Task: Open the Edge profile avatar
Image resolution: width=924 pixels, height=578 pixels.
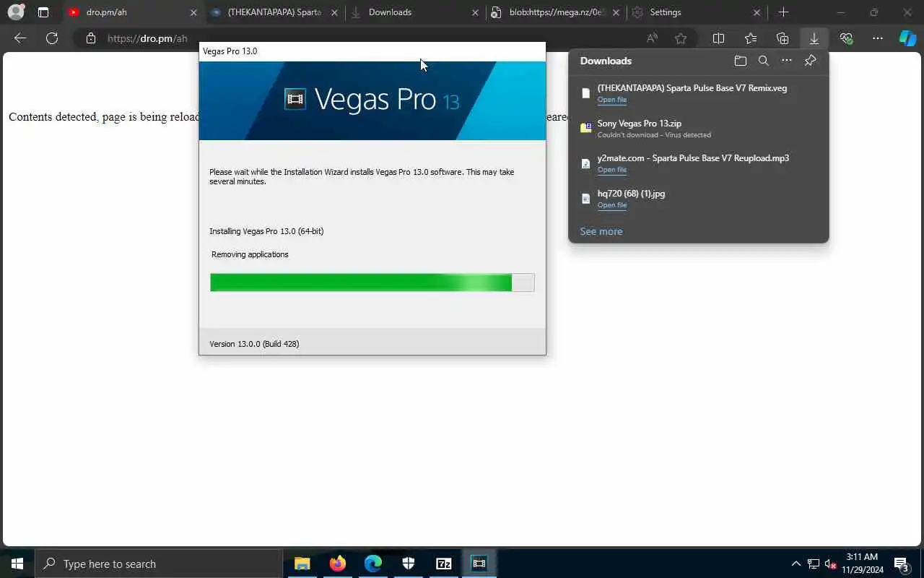Action: pyautogui.click(x=16, y=12)
